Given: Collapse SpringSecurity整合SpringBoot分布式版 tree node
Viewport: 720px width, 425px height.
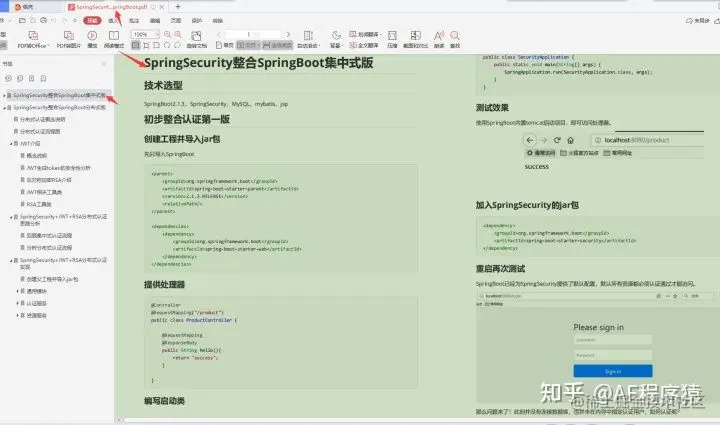Looking at the screenshot, I should tap(4, 107).
